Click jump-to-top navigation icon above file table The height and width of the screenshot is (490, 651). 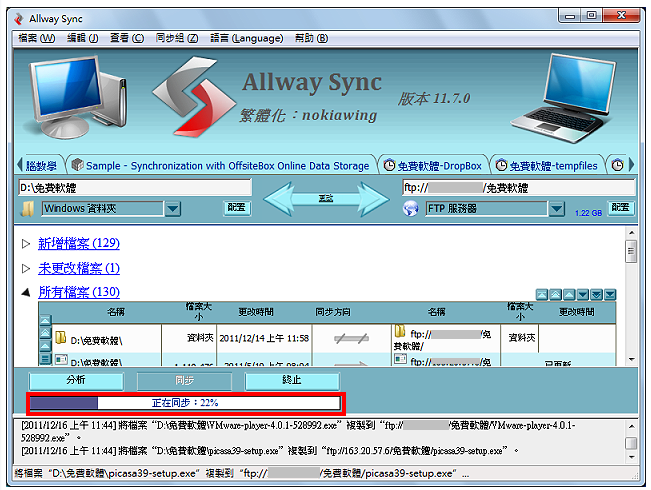542,295
